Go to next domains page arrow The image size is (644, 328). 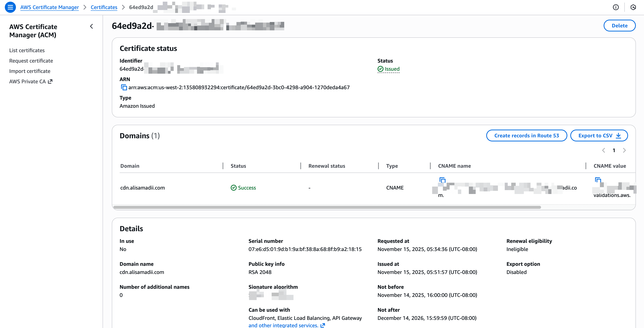point(624,150)
